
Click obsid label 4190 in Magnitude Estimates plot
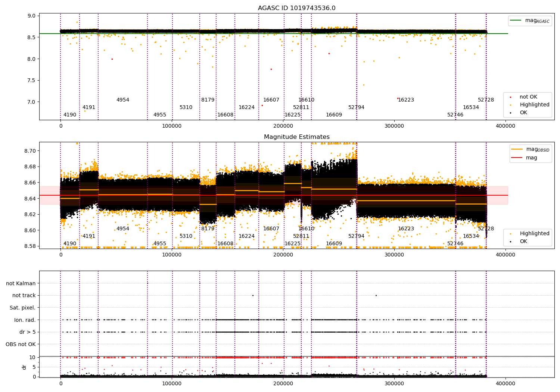[70, 243]
